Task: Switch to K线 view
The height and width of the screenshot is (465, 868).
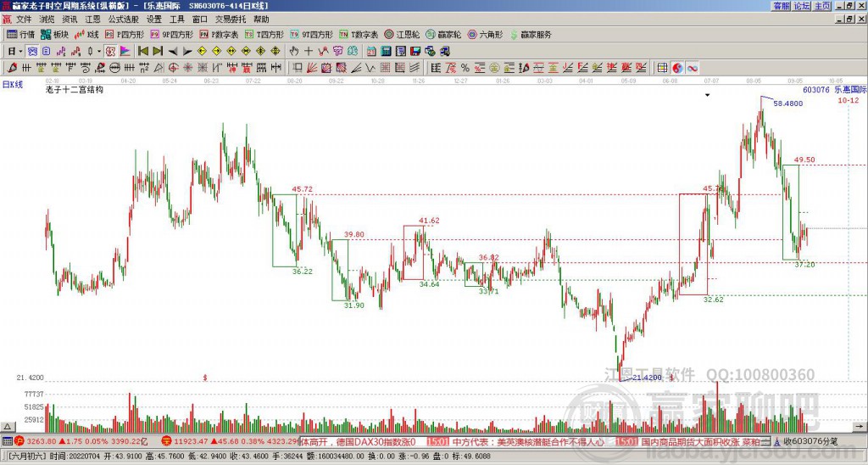Action: click(87, 34)
